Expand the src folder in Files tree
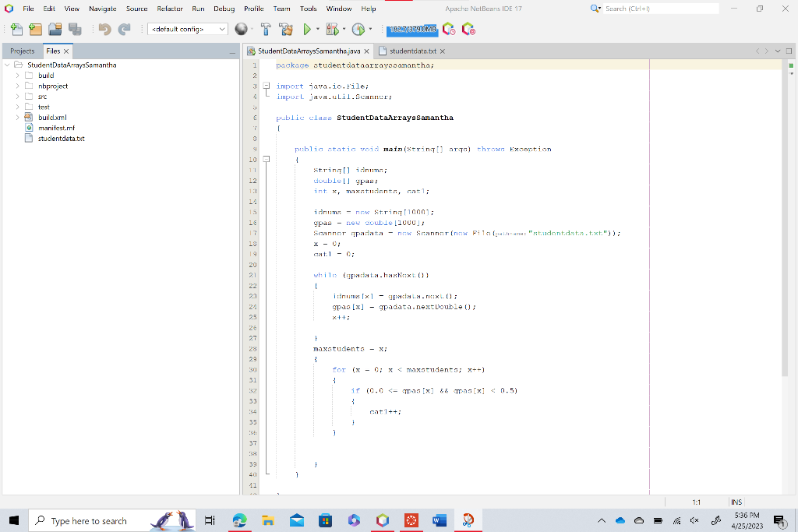 17,96
